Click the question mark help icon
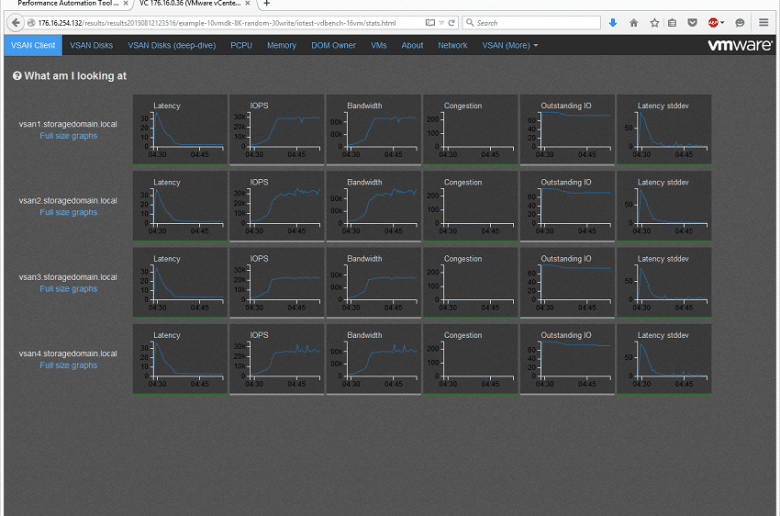The height and width of the screenshot is (516, 780). point(17,76)
